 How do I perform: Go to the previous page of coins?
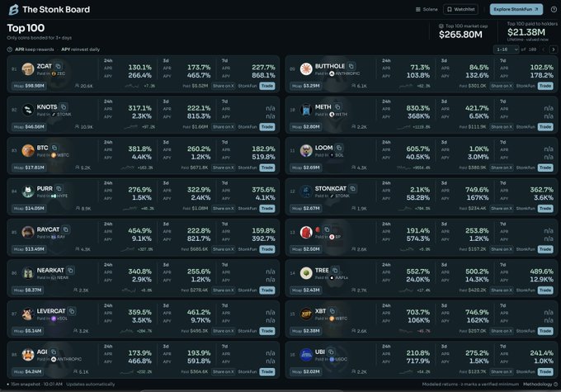pos(543,50)
